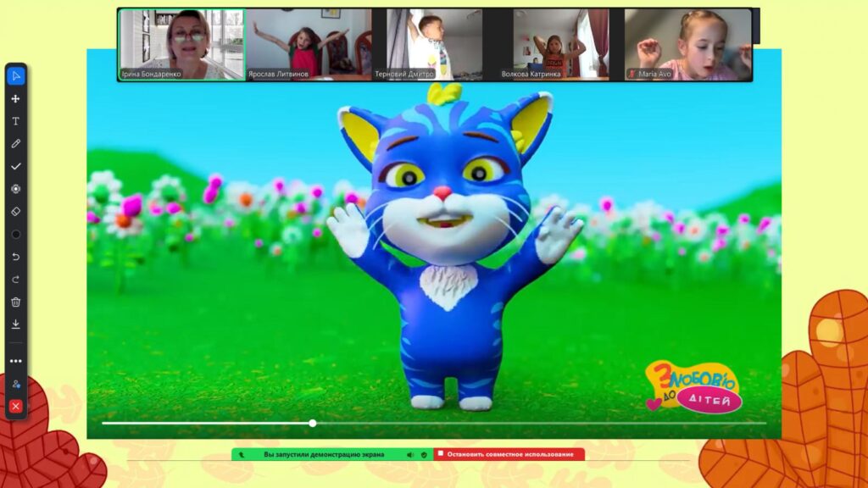
Task: Select the mouse pointer annotation tool
Action: [x=15, y=75]
